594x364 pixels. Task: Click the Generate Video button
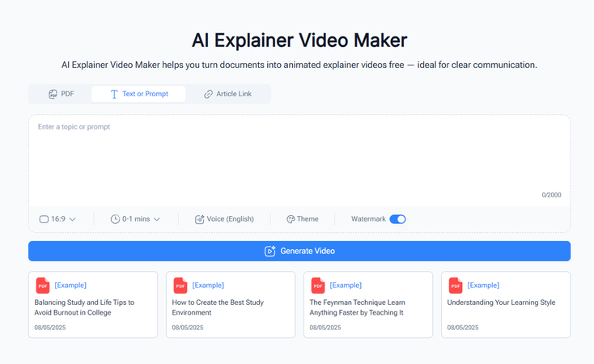(x=299, y=251)
